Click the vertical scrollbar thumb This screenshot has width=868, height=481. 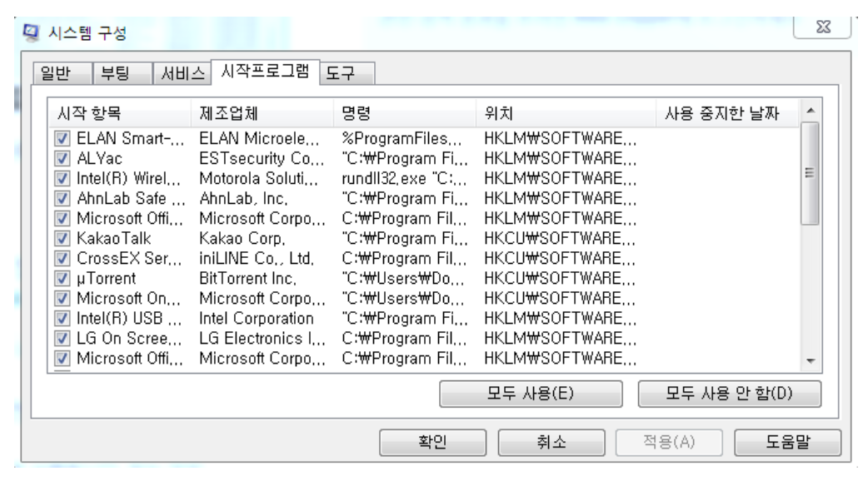coord(811,173)
